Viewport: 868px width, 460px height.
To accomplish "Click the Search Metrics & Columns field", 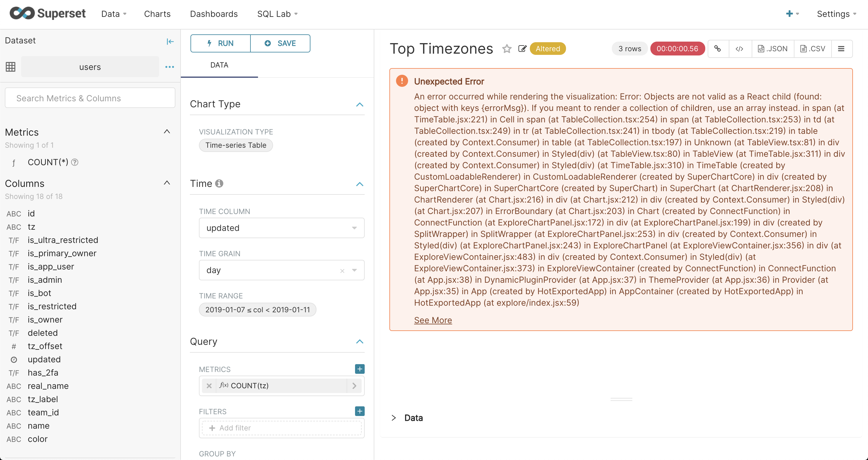I will [90, 98].
